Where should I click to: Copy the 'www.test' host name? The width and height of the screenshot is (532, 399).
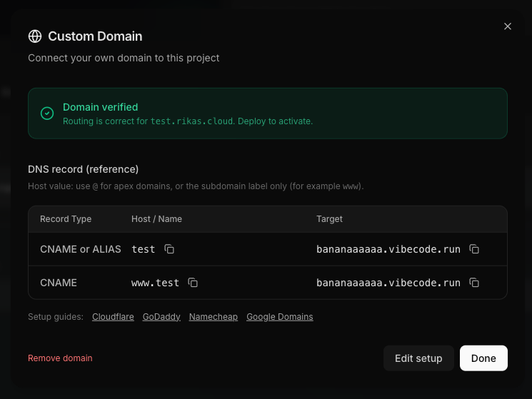point(193,283)
